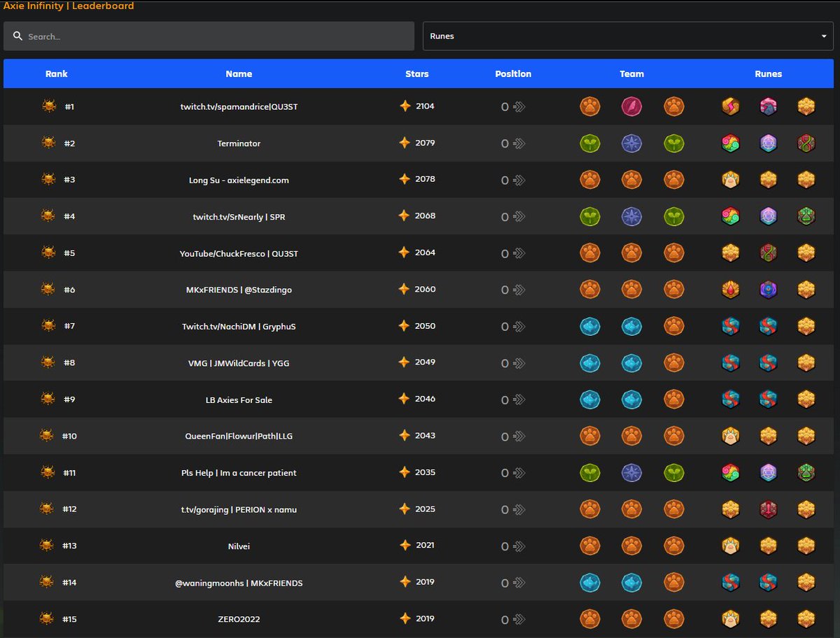Click the Axie Infinity | Leaderboard title
The width and height of the screenshot is (840, 638).
(x=69, y=6)
